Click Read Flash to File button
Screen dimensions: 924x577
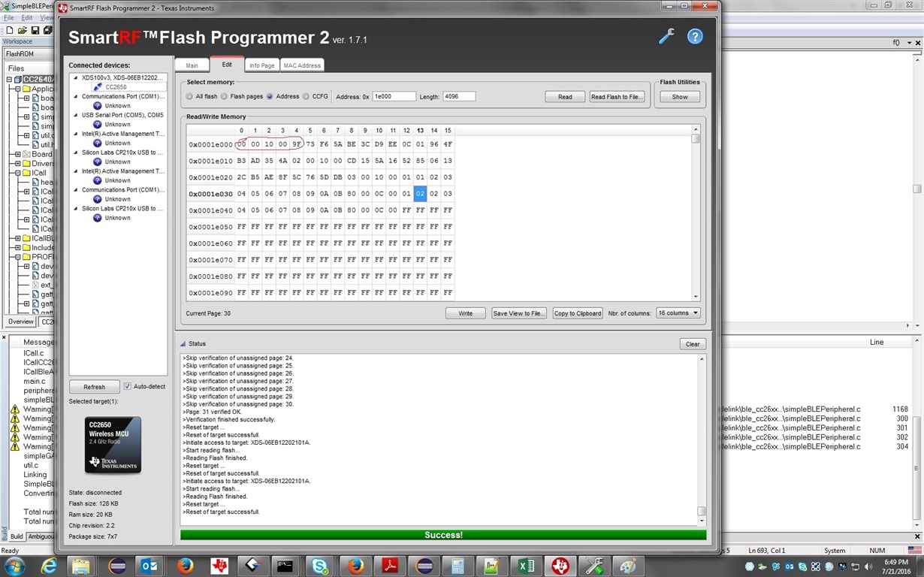click(x=616, y=97)
